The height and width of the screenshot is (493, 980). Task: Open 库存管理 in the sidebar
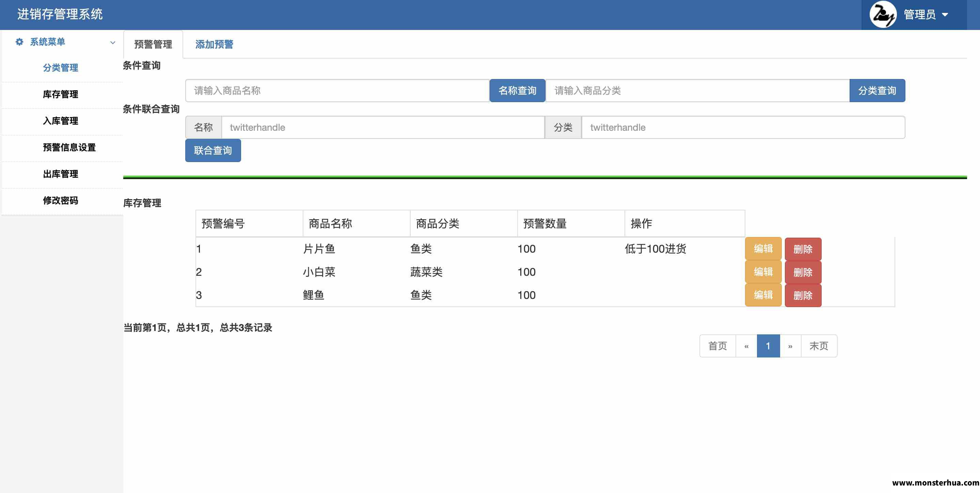61,94
